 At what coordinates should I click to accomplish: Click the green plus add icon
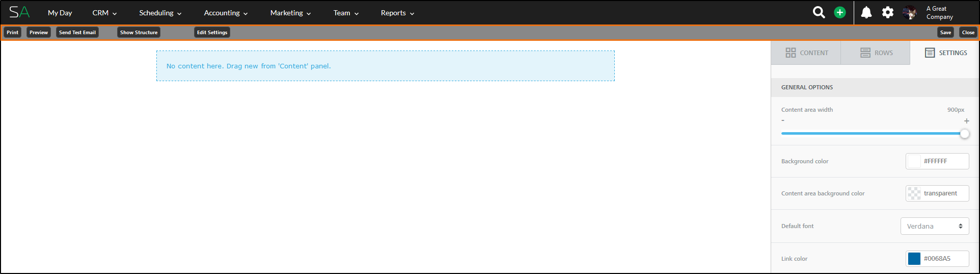(840, 12)
